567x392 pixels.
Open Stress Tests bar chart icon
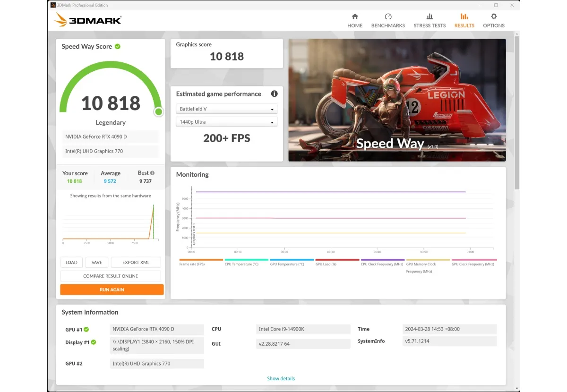pos(430,16)
